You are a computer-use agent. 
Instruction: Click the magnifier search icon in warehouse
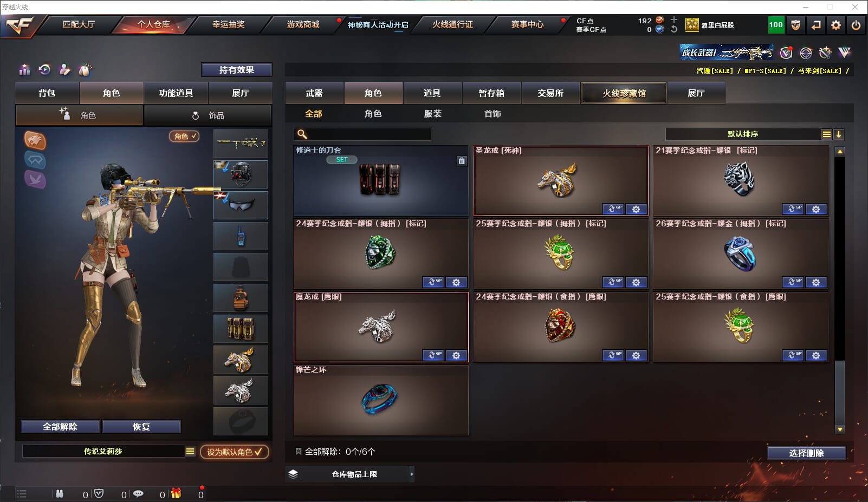click(x=302, y=134)
